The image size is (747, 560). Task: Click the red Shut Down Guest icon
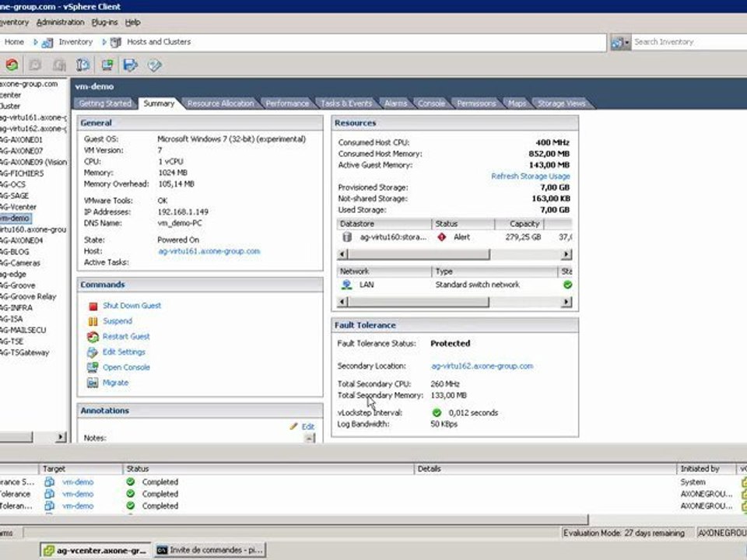point(93,306)
